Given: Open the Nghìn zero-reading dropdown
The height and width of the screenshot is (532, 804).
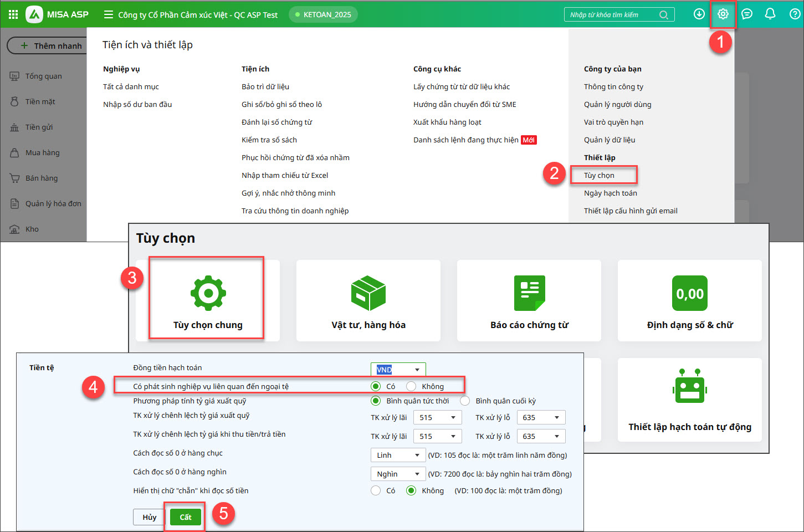Looking at the screenshot, I should pyautogui.click(x=398, y=474).
